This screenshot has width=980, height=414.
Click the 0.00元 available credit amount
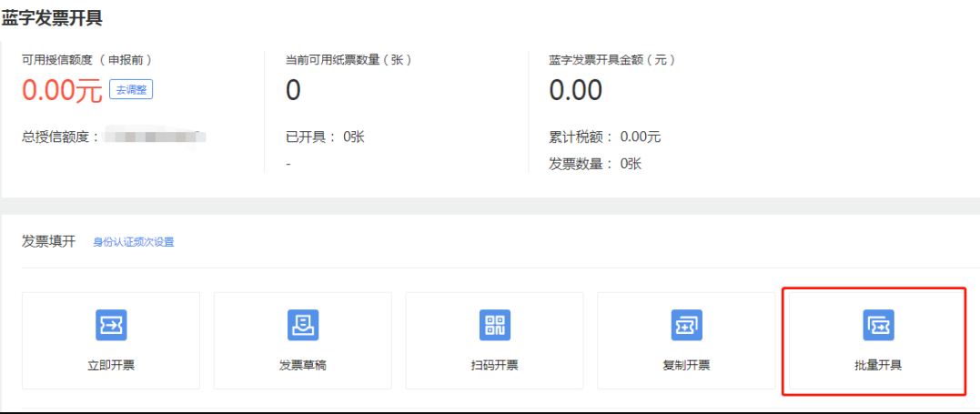click(62, 91)
